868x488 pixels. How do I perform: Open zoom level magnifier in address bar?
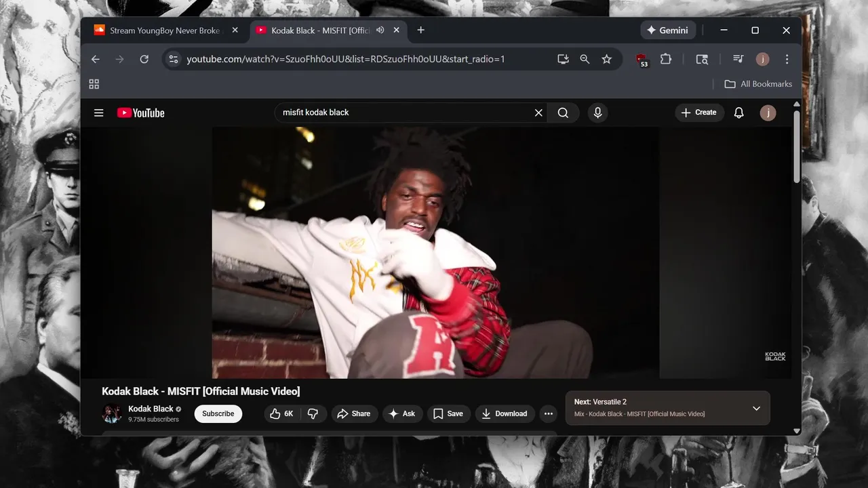point(585,59)
